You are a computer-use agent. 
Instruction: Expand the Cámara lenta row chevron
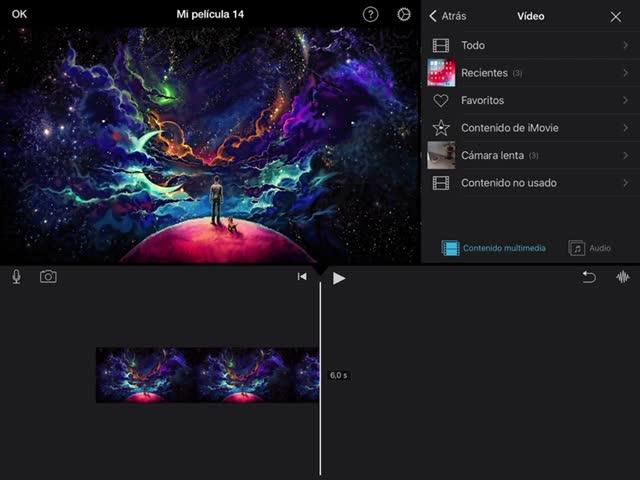click(625, 156)
